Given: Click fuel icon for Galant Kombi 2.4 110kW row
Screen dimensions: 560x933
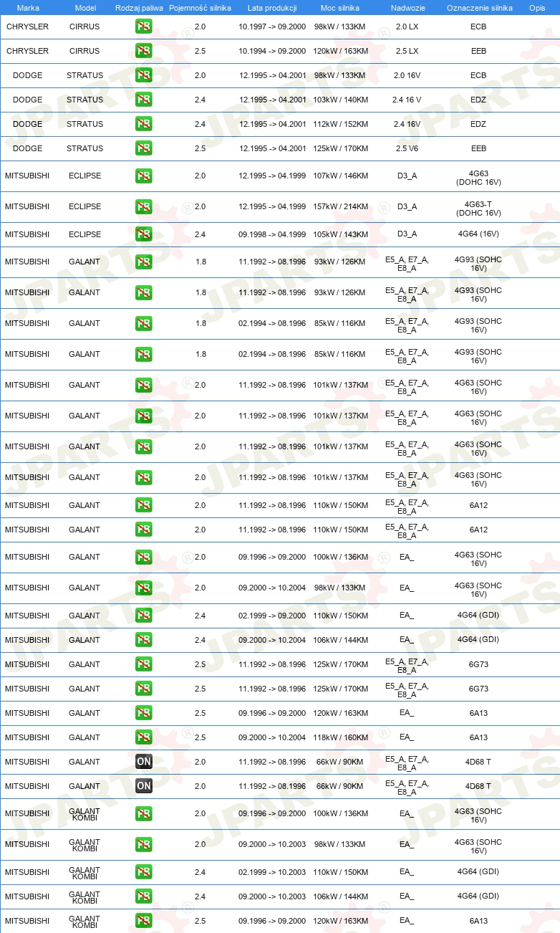Looking at the screenshot, I should [x=143, y=872].
